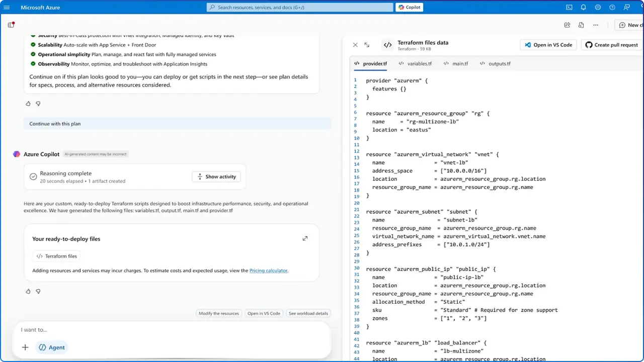This screenshot has height=362, width=644.
Task: Open the Azure portal hamburger menu
Action: pos(7,7)
